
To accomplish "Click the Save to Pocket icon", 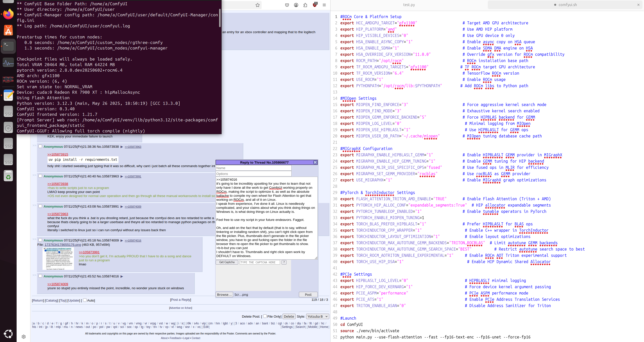I will pyautogui.click(x=287, y=5).
